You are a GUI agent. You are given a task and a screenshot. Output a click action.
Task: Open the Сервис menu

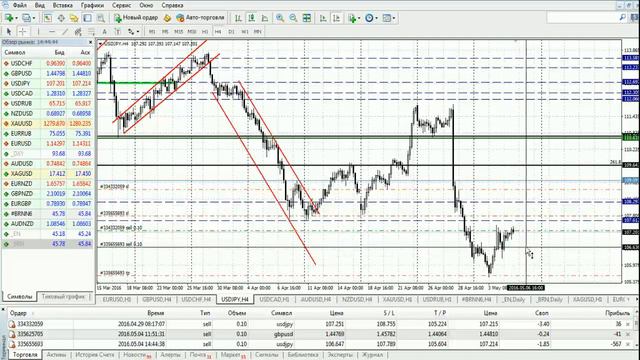(122, 5)
